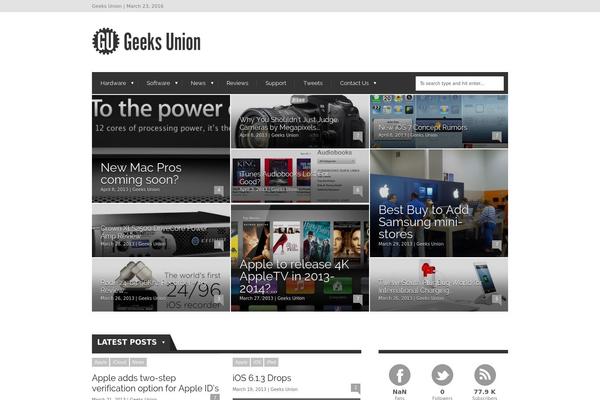Open 'Why You Shouldn't Just Judge Cameras' article
Viewport: 600px width, 400px height.
289,124
